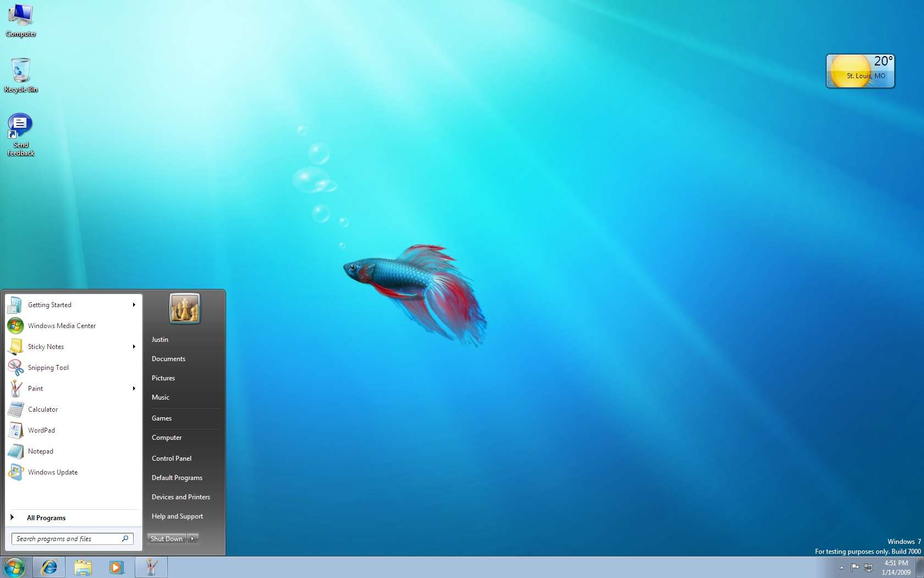The width and height of the screenshot is (924, 578).
Task: Click the Windows Update icon
Action: 15,472
